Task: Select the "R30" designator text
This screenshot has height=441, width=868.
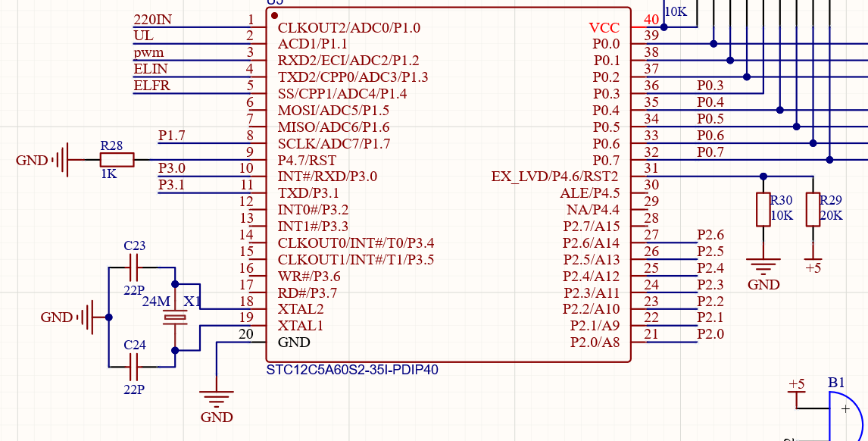Action: click(781, 201)
